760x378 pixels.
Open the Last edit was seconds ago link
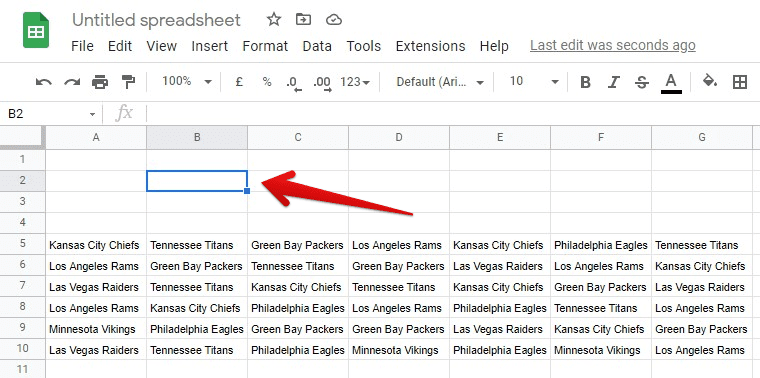click(x=613, y=46)
